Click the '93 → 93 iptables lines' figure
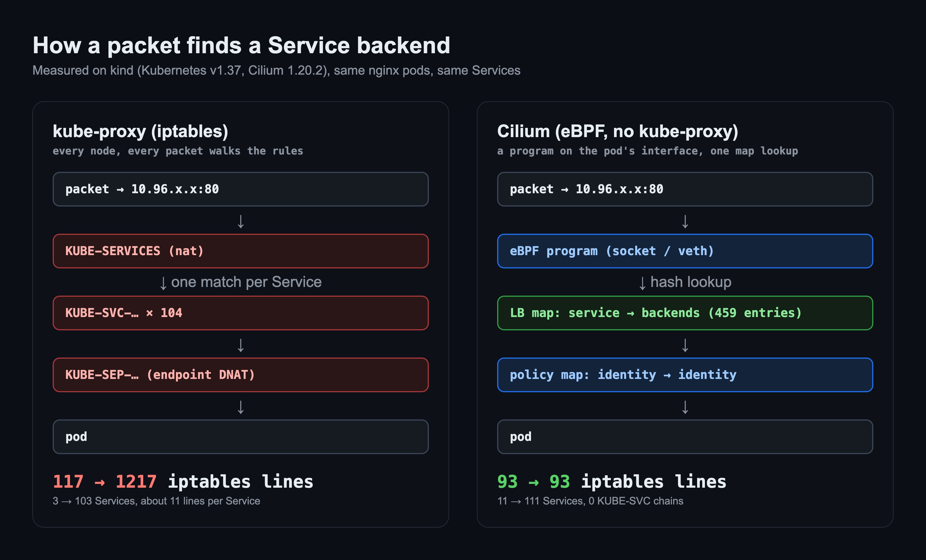Viewport: 926px width, 560px height. pyautogui.click(x=612, y=482)
